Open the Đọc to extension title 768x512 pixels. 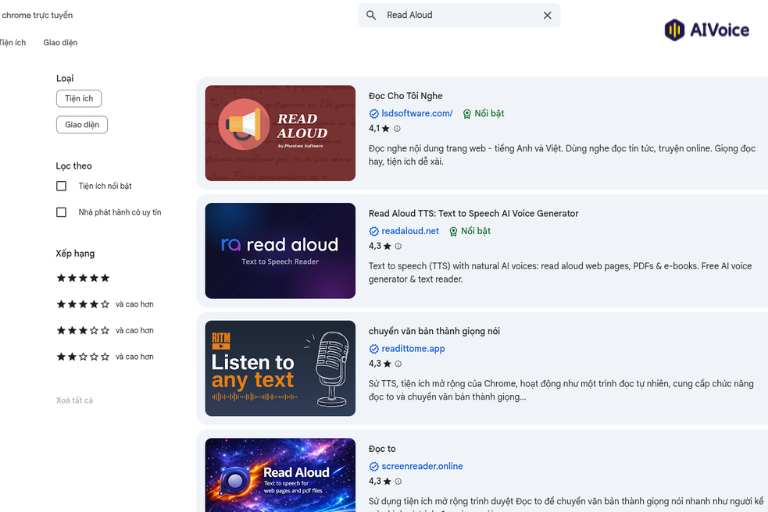(x=382, y=449)
